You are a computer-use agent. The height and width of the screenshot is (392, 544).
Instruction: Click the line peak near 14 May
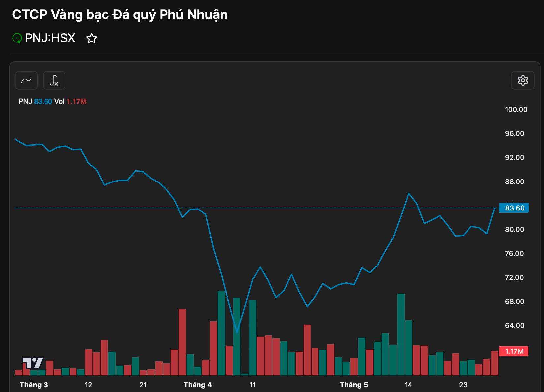tap(409, 193)
